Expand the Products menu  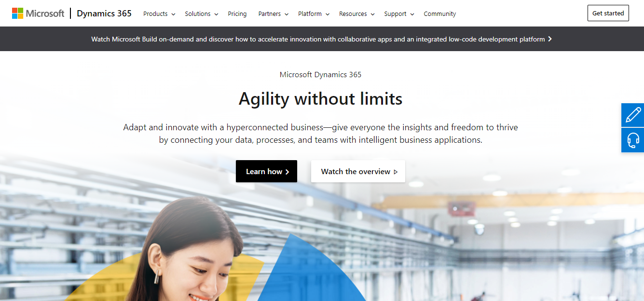coord(159,14)
